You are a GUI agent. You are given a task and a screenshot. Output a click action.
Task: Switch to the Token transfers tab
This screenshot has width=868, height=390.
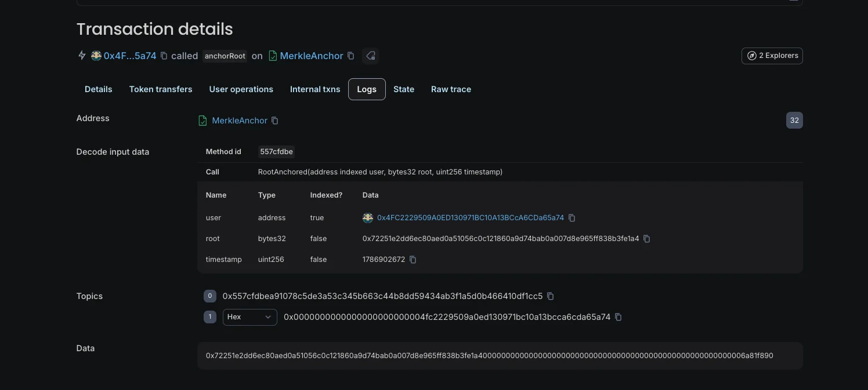click(x=161, y=89)
